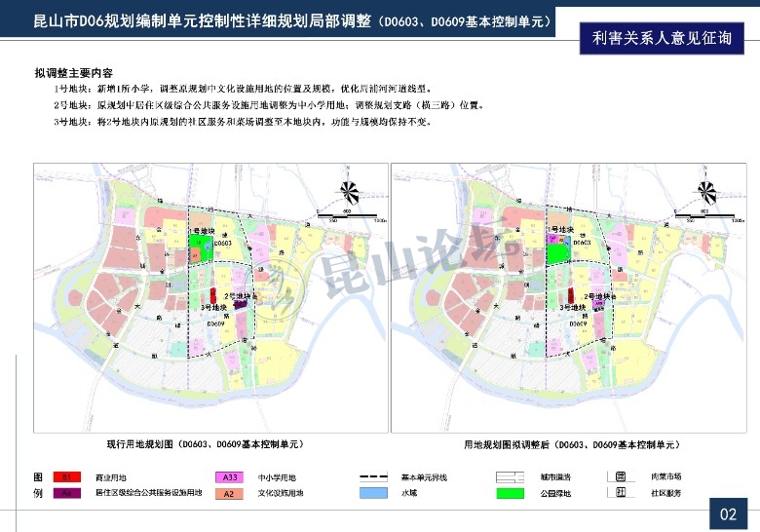Click the 拟调整主要内容 heading
The height and width of the screenshot is (532, 760).
click(x=73, y=74)
